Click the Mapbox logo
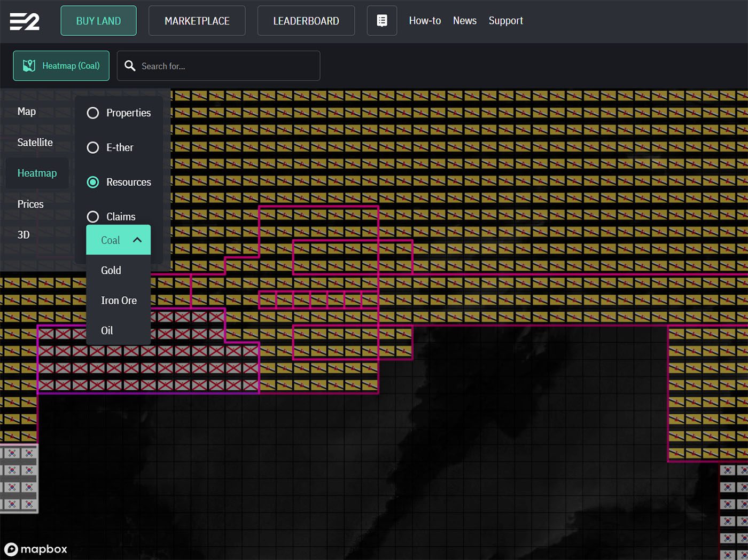The width and height of the screenshot is (748, 560). (x=36, y=549)
